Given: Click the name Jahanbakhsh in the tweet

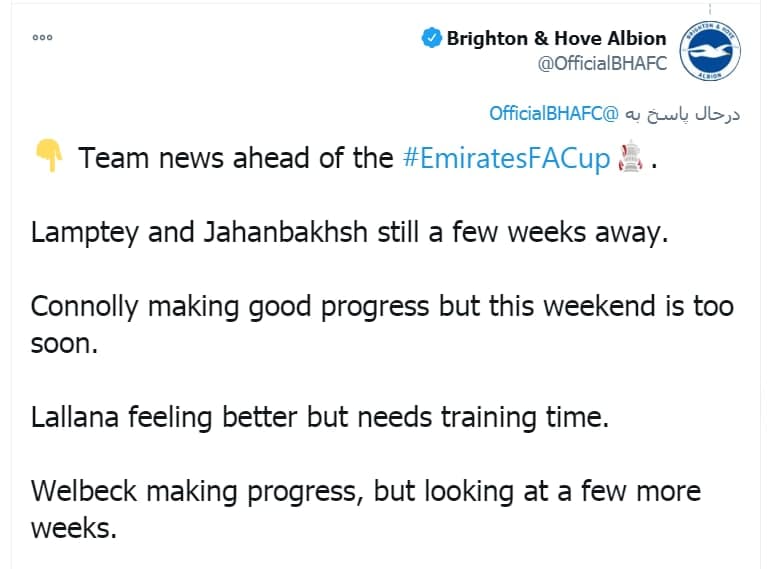Looking at the screenshot, I should [286, 232].
